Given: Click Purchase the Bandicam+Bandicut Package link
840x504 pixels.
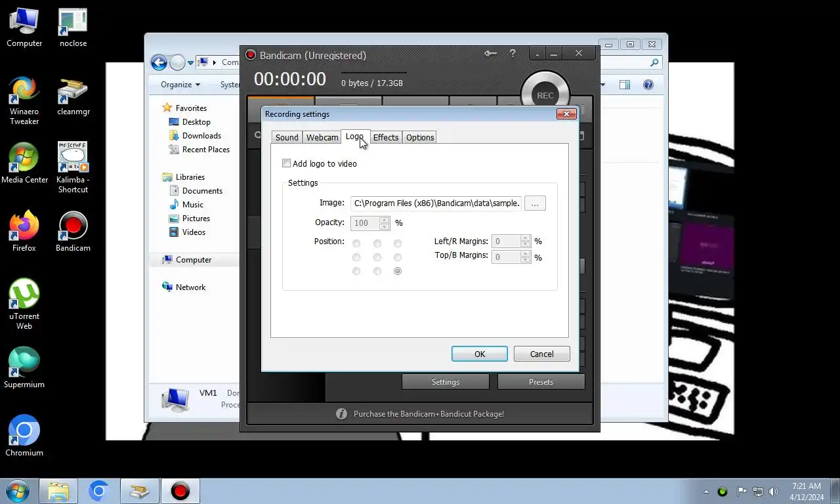Looking at the screenshot, I should point(429,414).
